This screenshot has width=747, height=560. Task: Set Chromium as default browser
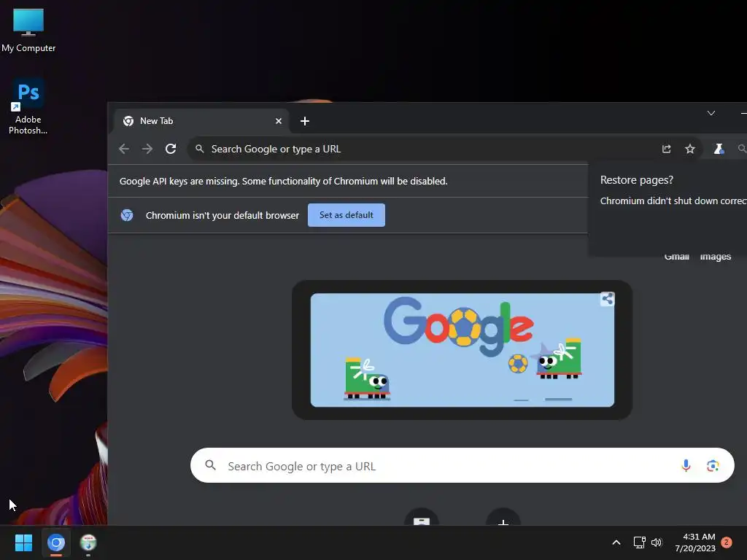coord(347,215)
